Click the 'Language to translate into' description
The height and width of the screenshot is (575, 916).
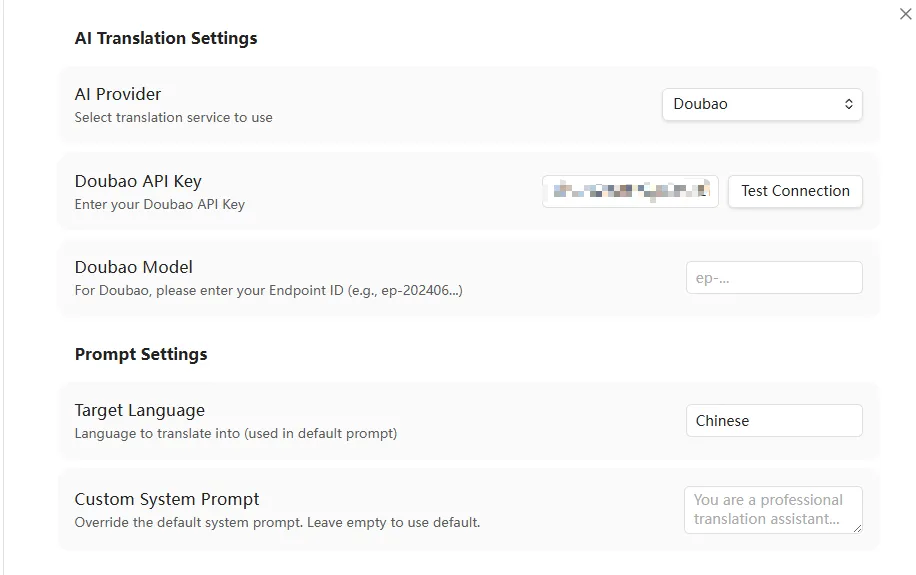236,433
